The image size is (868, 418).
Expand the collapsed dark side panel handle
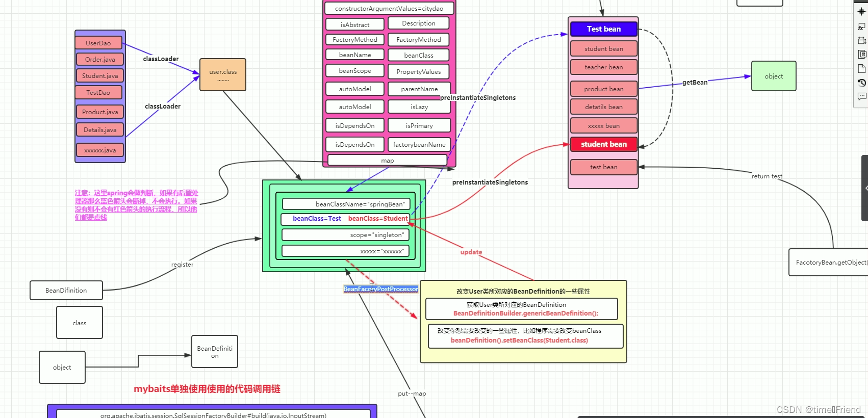(x=865, y=188)
